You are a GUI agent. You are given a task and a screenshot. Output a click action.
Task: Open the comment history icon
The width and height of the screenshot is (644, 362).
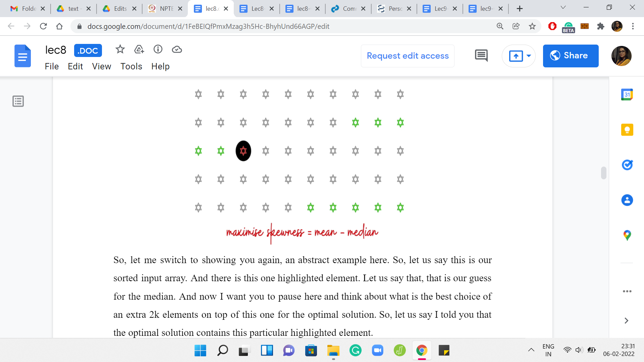481,56
